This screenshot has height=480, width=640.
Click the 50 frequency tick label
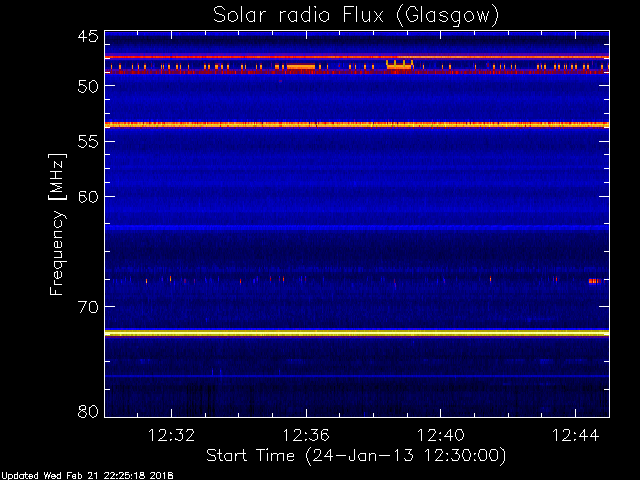click(x=88, y=86)
